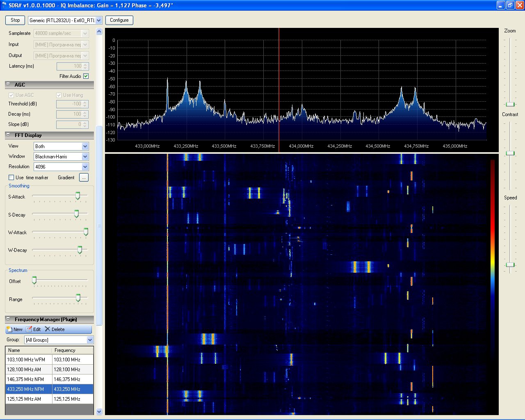Screen dimensions: 525x420
Task: Open the frequency Group dropdown
Action: pos(90,340)
